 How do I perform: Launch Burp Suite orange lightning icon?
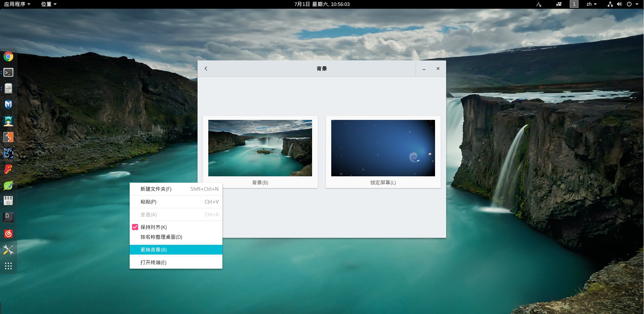[8, 137]
